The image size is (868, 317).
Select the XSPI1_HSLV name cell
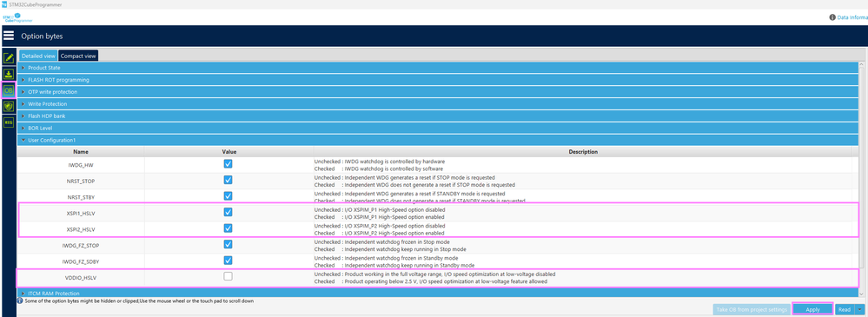click(x=80, y=213)
